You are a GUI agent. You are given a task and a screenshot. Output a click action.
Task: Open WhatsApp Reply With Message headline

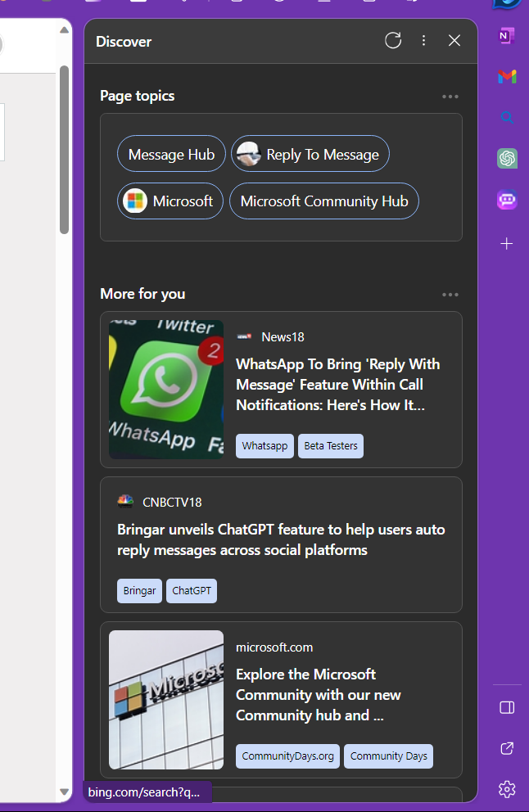pos(338,385)
